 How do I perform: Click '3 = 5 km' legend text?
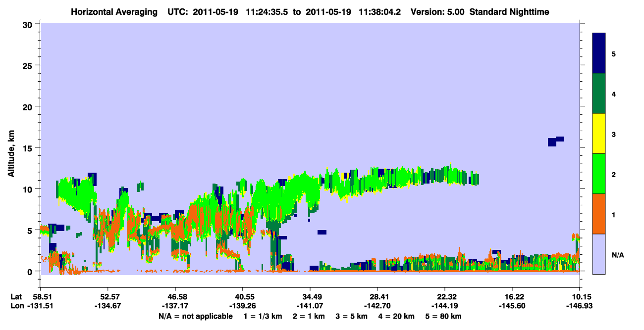(x=352, y=316)
